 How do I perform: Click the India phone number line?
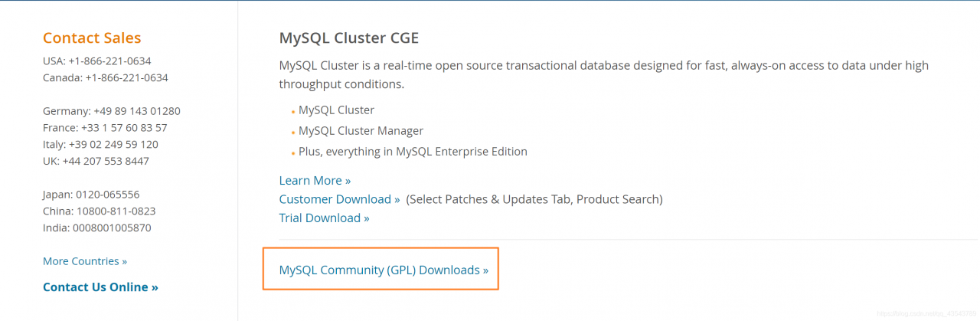tap(96, 228)
